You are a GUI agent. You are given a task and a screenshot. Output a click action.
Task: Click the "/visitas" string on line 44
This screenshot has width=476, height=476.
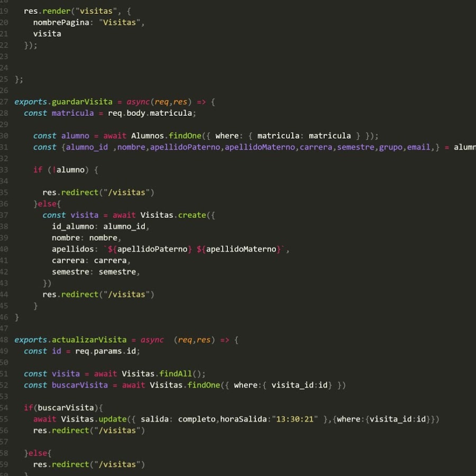[126, 295]
